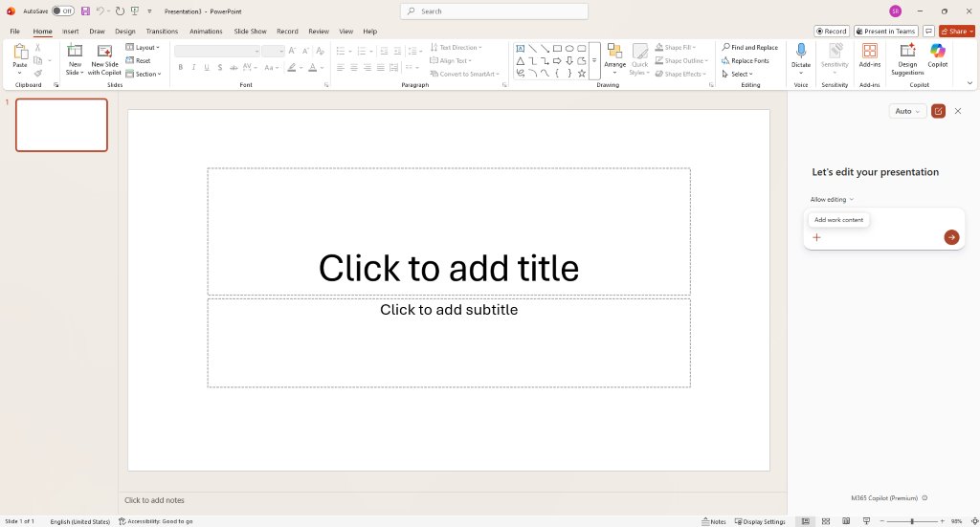Toggle Normal view button in status bar

coord(806,521)
